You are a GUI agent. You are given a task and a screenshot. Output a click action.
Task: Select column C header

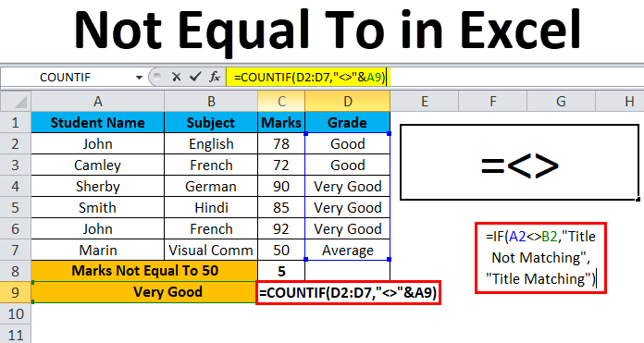point(281,102)
